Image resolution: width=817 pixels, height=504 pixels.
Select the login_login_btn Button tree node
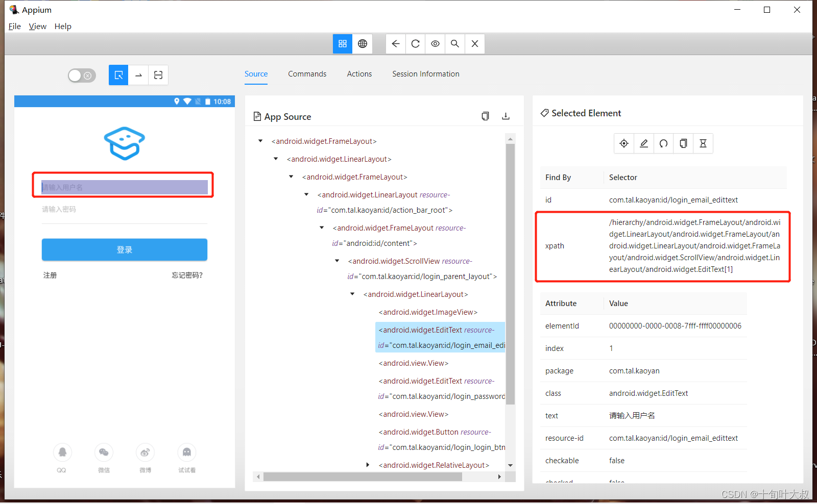pyautogui.click(x=441, y=440)
